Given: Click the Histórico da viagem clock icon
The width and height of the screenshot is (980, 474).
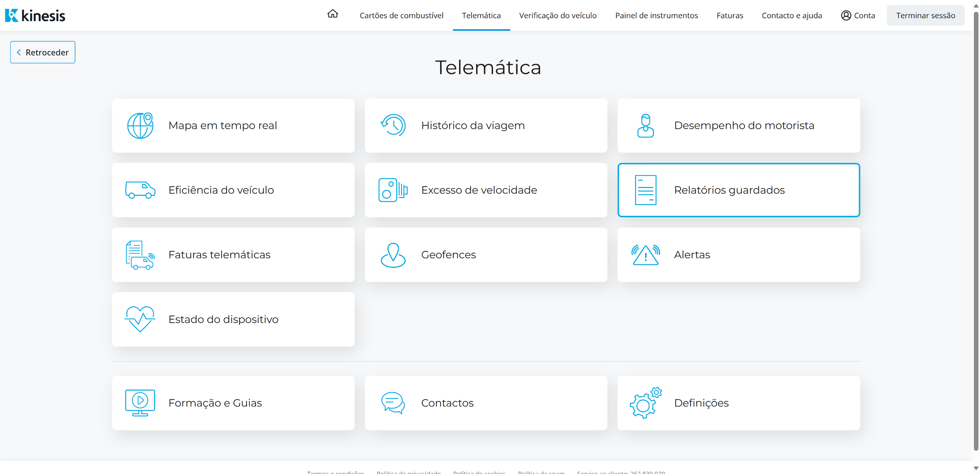Looking at the screenshot, I should pos(393,125).
